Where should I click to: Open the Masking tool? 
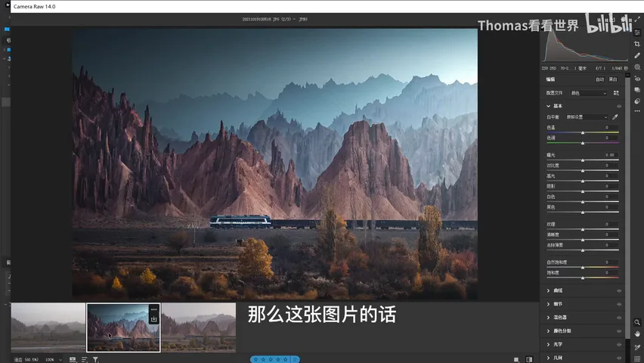click(637, 67)
